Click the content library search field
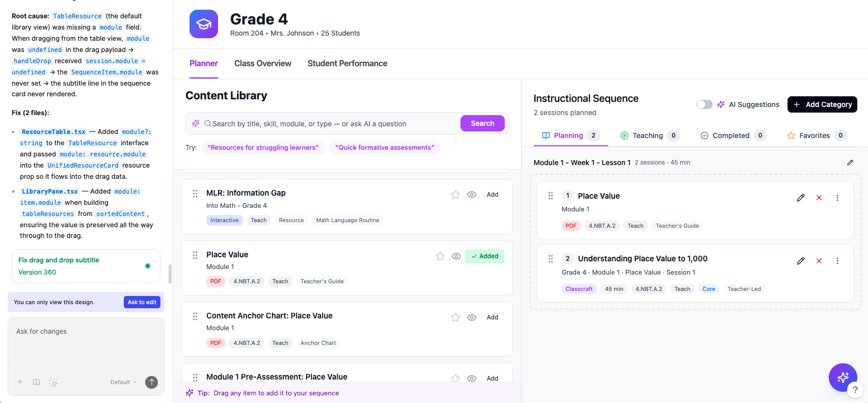The height and width of the screenshot is (403, 868). click(331, 124)
